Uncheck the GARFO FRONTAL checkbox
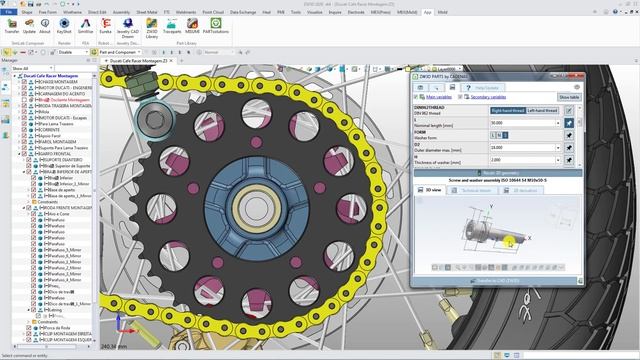The height and width of the screenshot is (360, 640). coord(24,154)
